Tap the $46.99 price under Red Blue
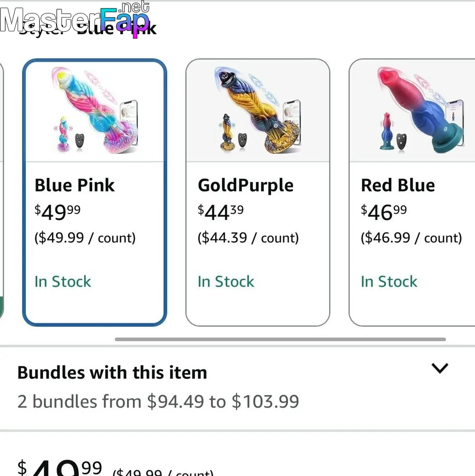The width and height of the screenshot is (475, 476). point(384,212)
